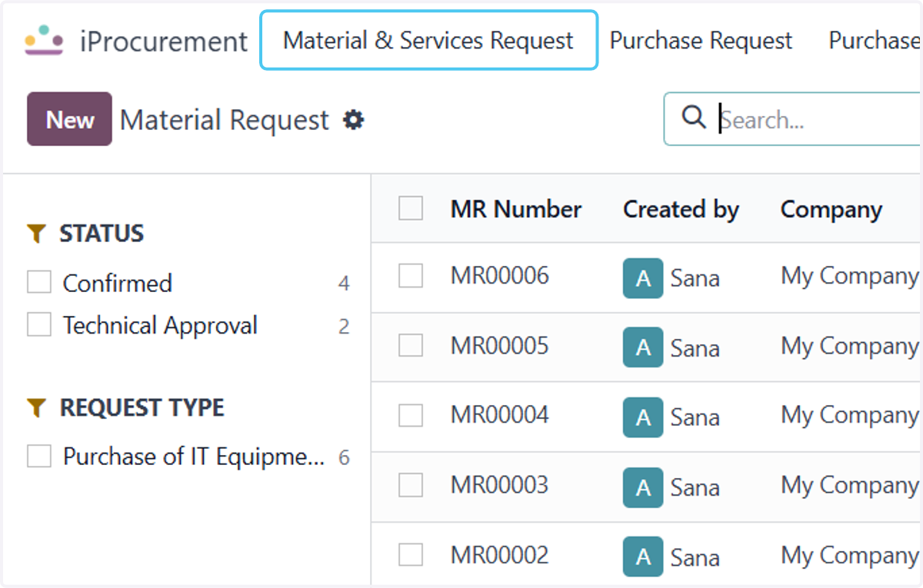
Task: Click the magnifier search icon
Action: coord(694,118)
